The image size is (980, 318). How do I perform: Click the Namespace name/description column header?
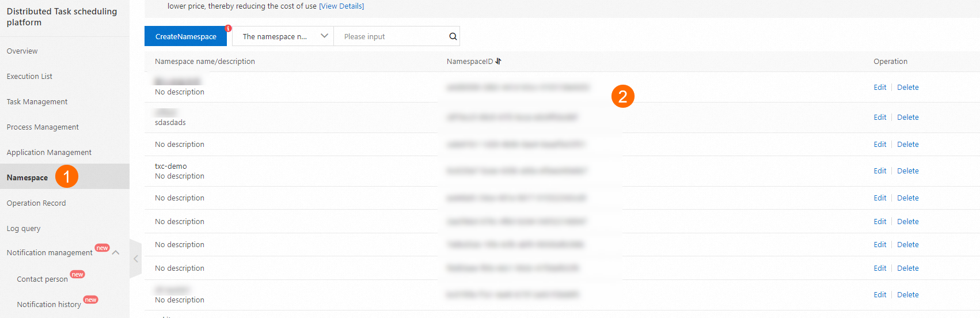tap(205, 61)
